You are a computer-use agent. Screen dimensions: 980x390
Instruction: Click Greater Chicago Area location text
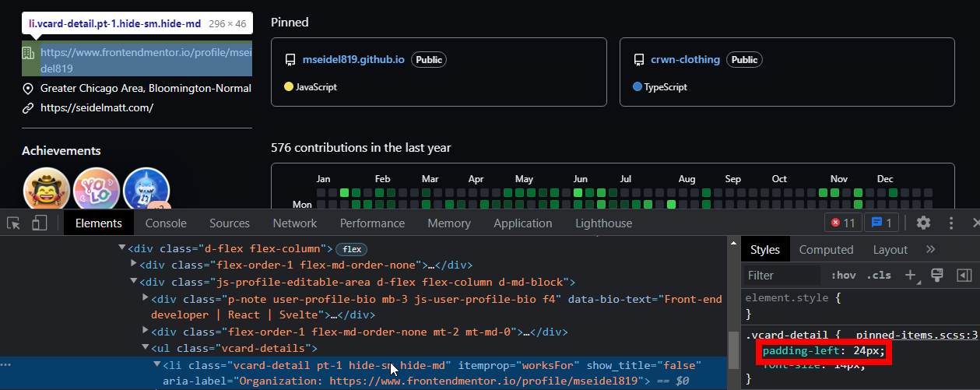[x=146, y=88]
